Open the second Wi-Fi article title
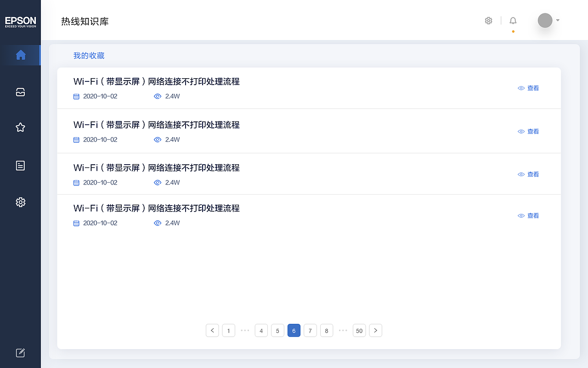 point(157,125)
